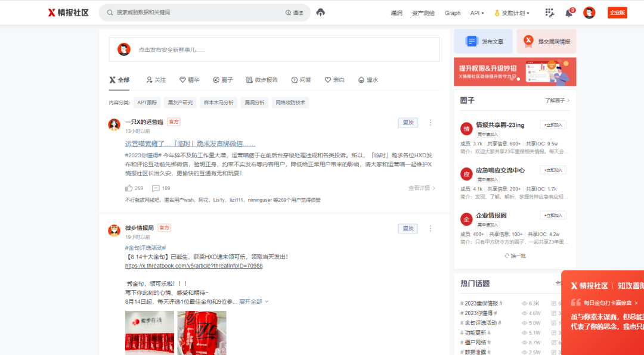Switch to the 全部 tab
The height and width of the screenshot is (355, 644).
tap(119, 80)
